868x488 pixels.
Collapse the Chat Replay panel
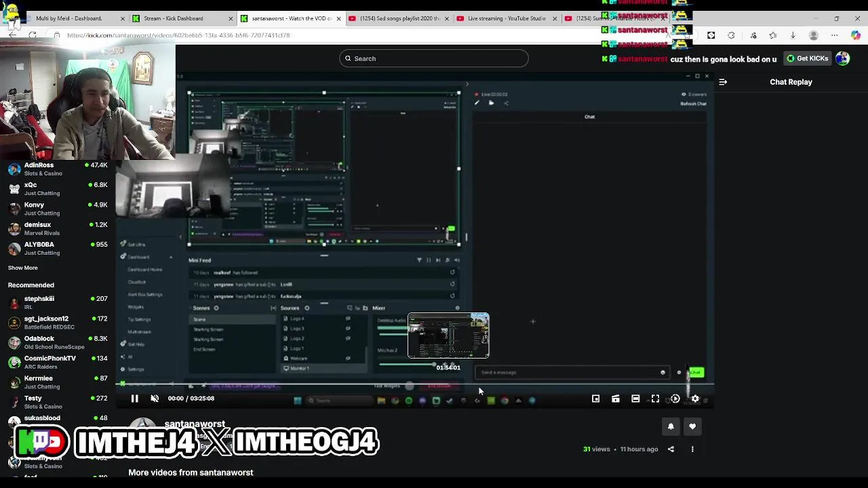(x=723, y=82)
